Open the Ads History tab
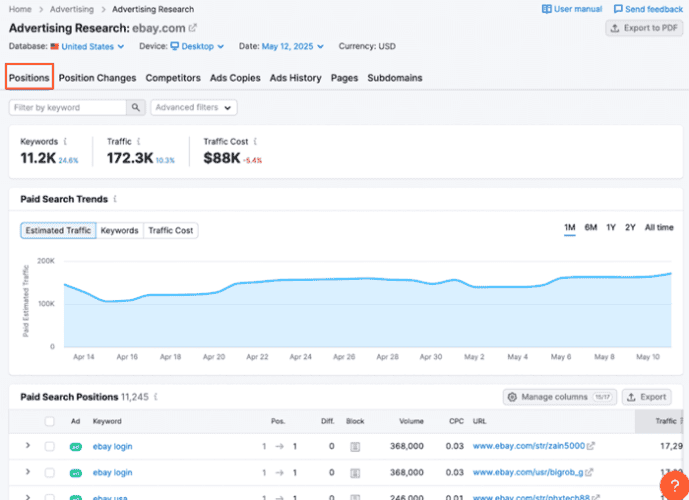Screen dimensions: 689x500 [296, 78]
